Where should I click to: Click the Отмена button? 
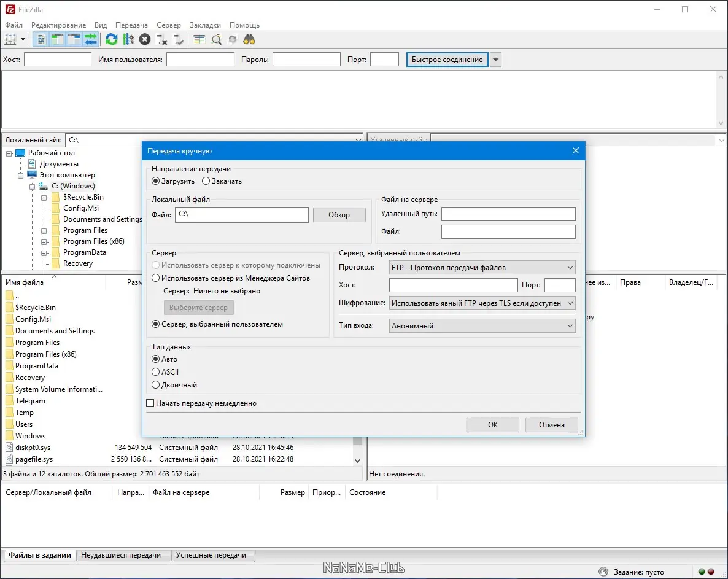tap(552, 425)
